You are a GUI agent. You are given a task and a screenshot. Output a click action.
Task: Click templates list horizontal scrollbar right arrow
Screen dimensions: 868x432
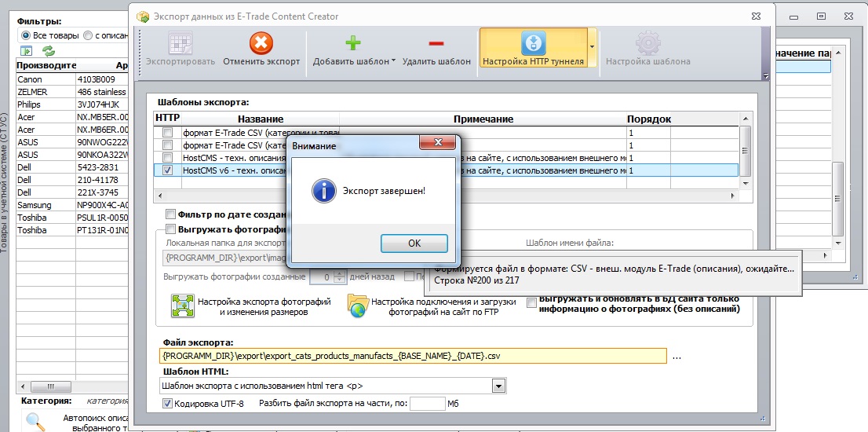pyautogui.click(x=734, y=196)
